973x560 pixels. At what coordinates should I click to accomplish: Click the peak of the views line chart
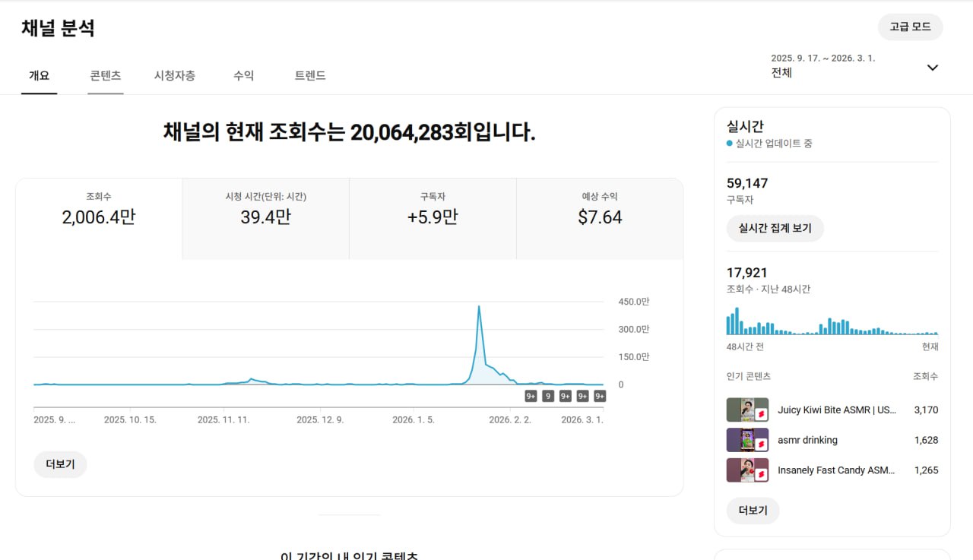coord(479,306)
